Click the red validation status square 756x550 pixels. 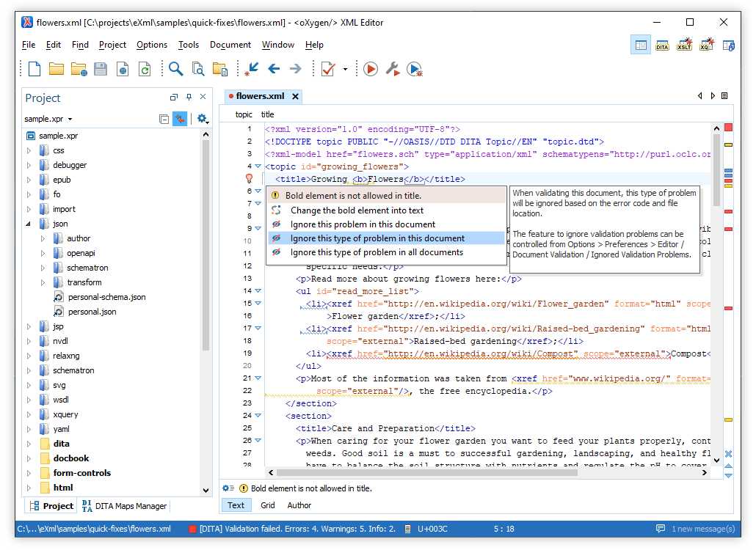point(729,128)
